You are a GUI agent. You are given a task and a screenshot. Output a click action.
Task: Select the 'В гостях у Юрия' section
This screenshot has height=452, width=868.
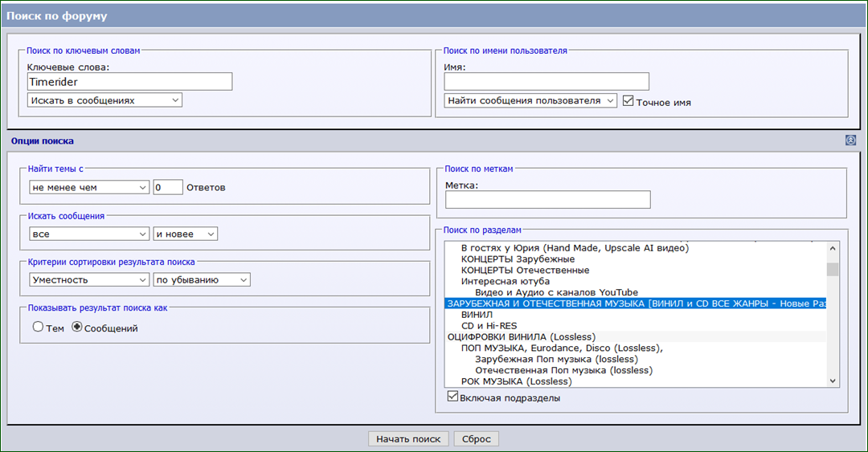[636, 248]
